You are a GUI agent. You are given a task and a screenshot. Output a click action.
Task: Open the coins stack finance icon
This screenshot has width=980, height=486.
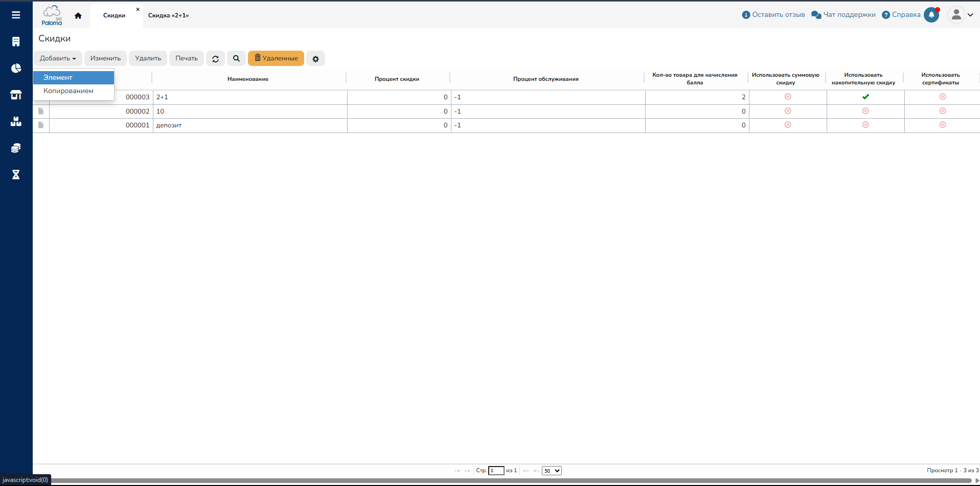coord(16,148)
